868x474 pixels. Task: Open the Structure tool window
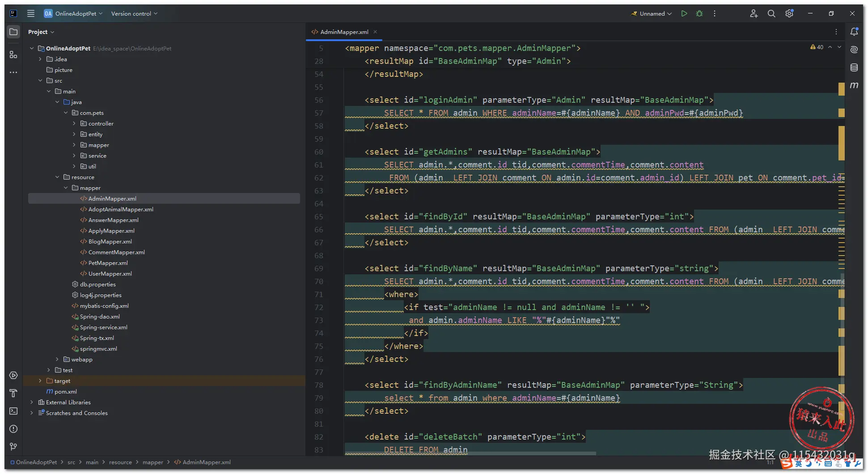click(13, 55)
